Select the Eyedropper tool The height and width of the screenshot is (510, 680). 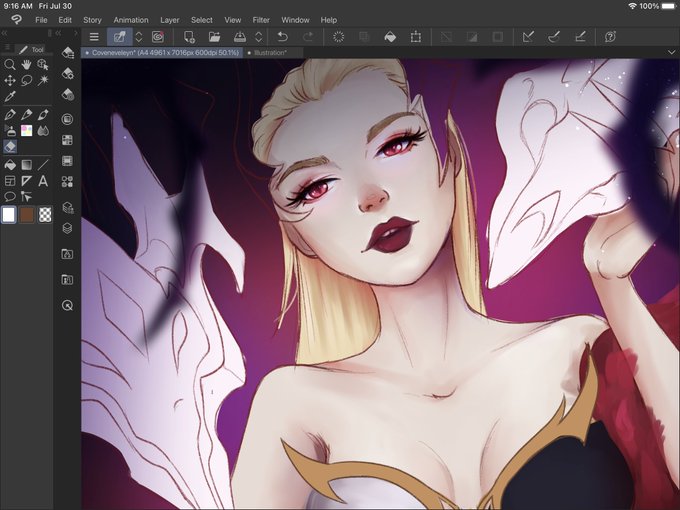pos(10,96)
